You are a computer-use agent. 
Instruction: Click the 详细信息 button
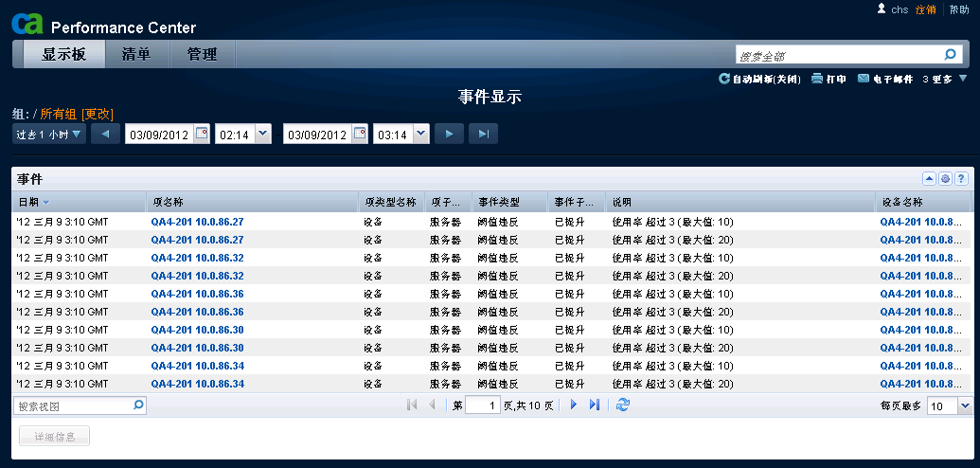pyautogui.click(x=54, y=437)
